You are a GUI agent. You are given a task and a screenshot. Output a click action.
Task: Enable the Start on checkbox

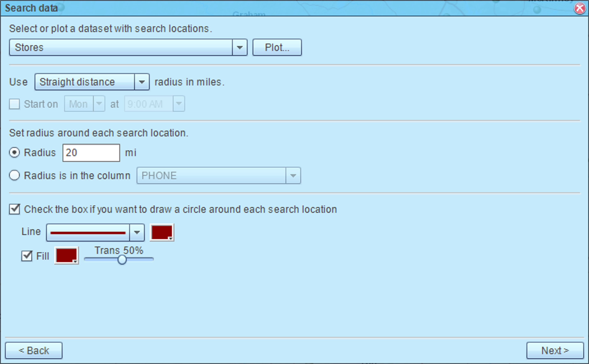[14, 104]
